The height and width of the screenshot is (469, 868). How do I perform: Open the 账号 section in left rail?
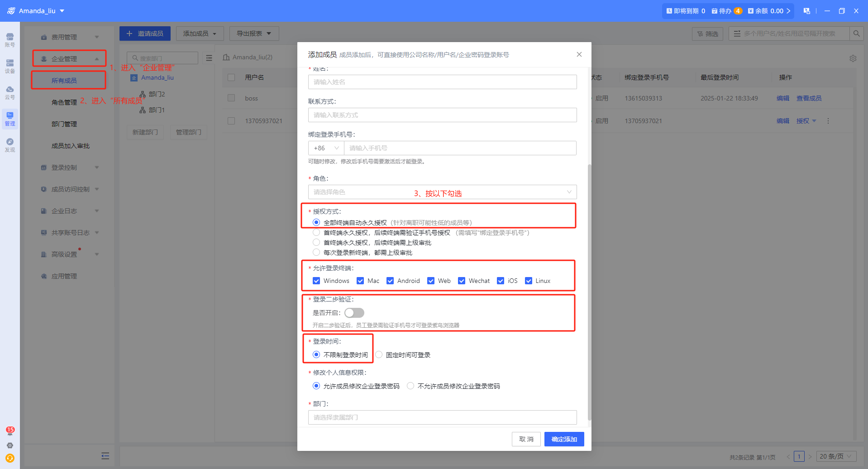click(10, 40)
